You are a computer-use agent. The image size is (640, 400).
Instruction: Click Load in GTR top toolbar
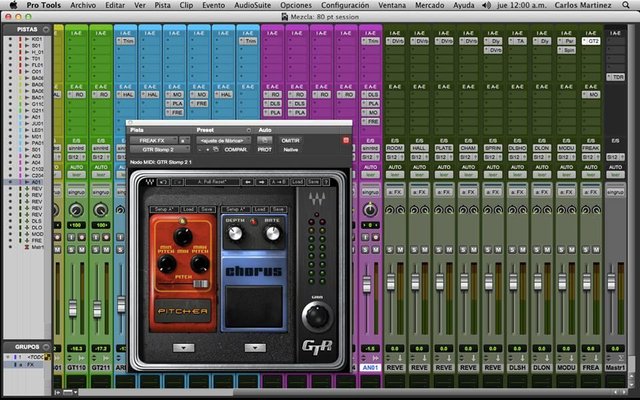pyautogui.click(x=297, y=182)
